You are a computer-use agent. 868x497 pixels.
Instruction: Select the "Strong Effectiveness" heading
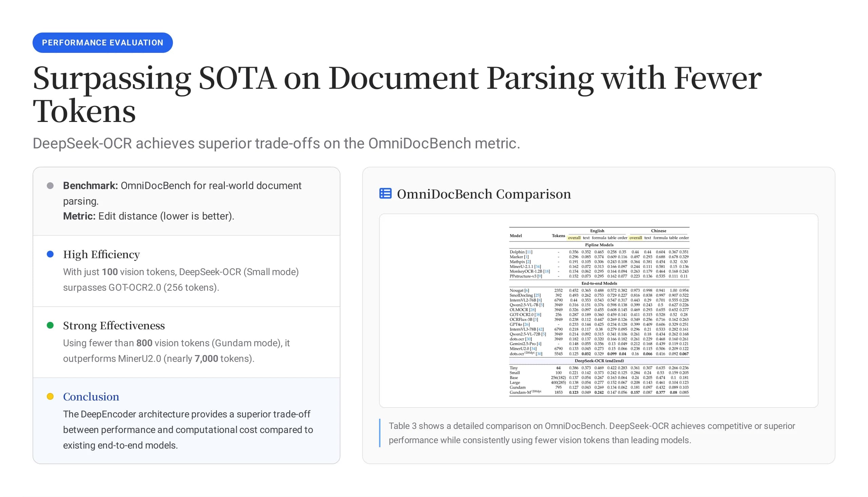point(114,326)
